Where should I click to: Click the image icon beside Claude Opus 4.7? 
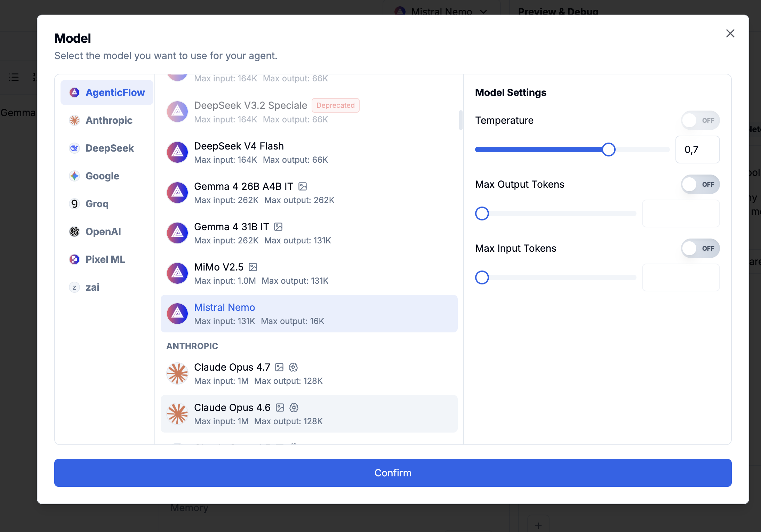click(x=279, y=368)
